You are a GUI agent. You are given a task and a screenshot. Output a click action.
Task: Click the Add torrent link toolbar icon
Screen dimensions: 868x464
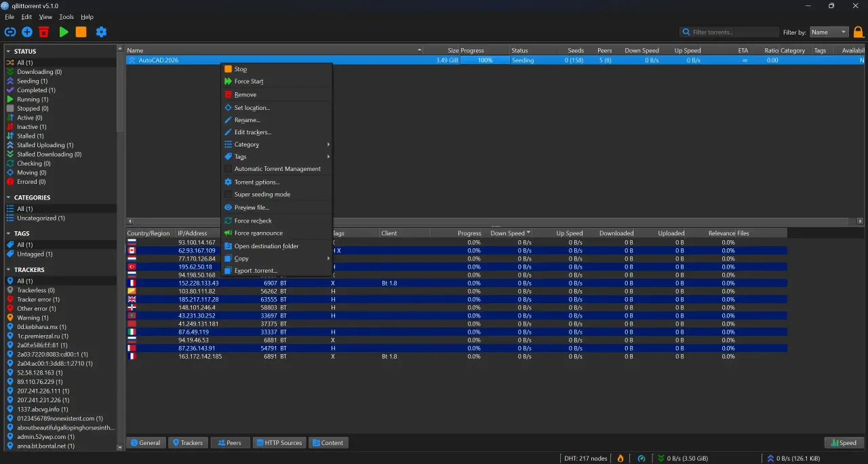[x=9, y=32]
